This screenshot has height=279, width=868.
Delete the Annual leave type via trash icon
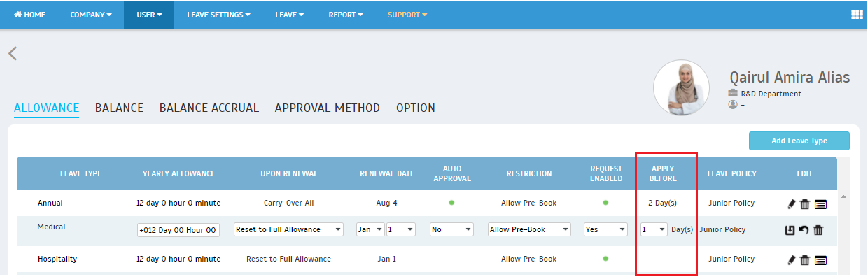805,203
